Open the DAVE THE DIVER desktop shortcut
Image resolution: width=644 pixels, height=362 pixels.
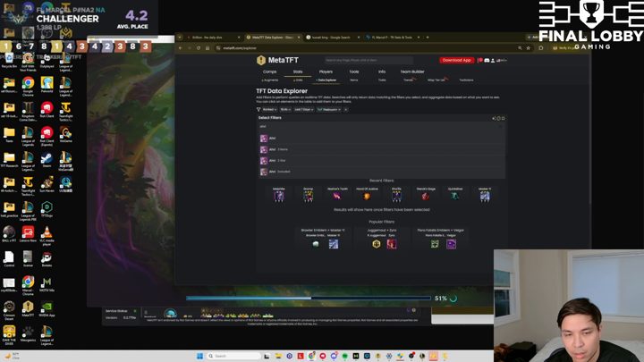click(x=9, y=336)
